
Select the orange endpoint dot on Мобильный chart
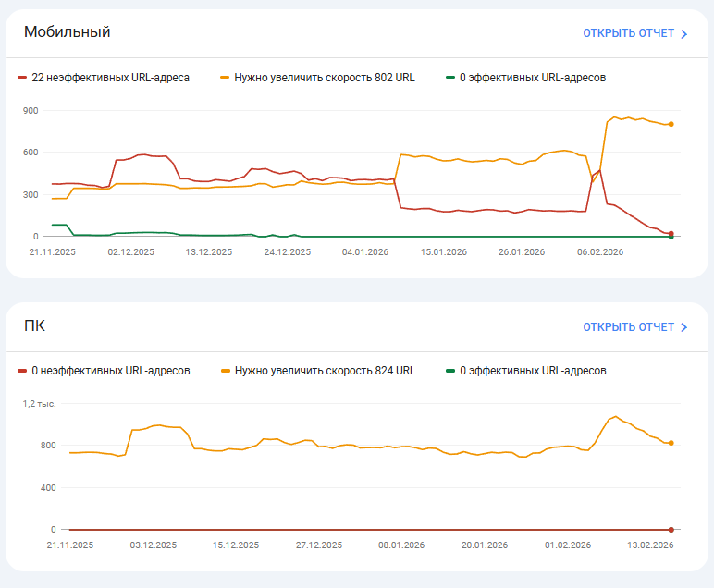point(671,124)
